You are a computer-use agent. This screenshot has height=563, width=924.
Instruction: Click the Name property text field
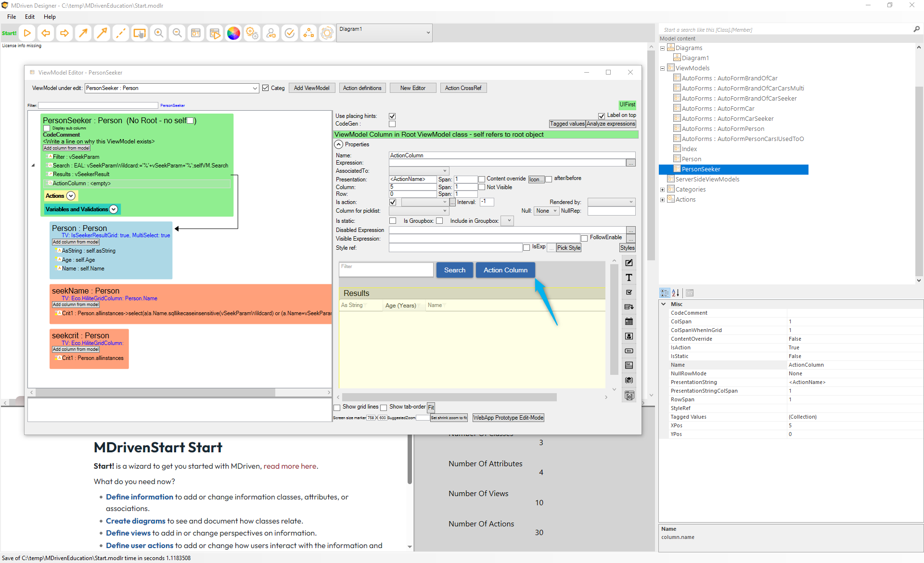(x=511, y=155)
